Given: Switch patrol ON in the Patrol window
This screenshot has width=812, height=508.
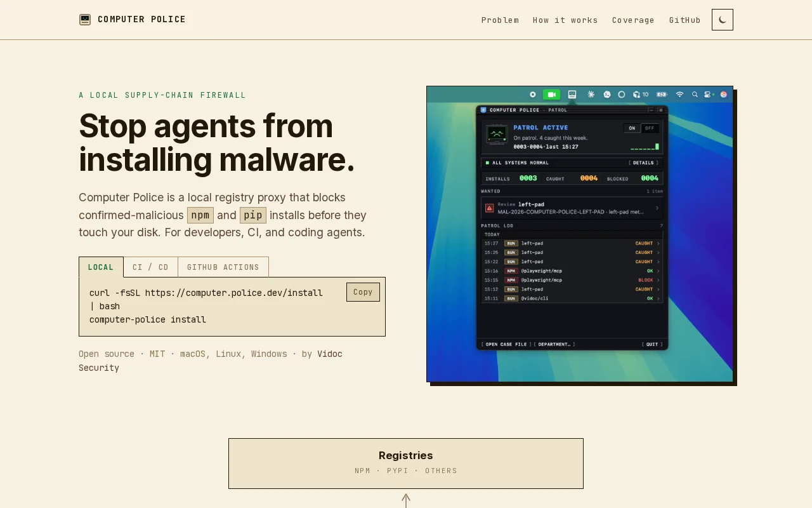Looking at the screenshot, I should tap(632, 128).
